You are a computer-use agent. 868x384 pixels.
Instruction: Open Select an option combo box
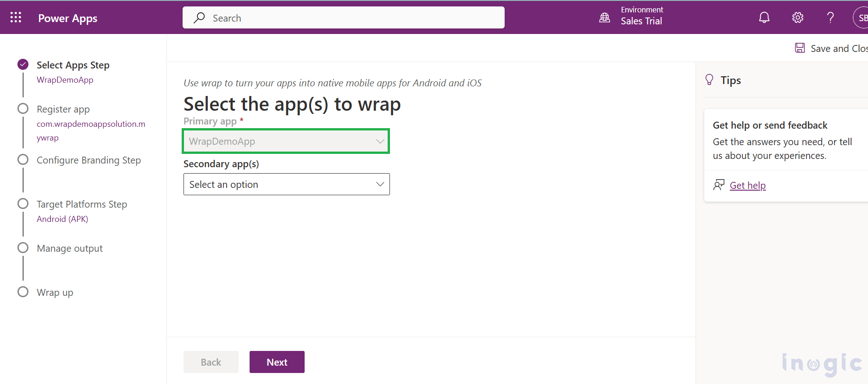(287, 184)
